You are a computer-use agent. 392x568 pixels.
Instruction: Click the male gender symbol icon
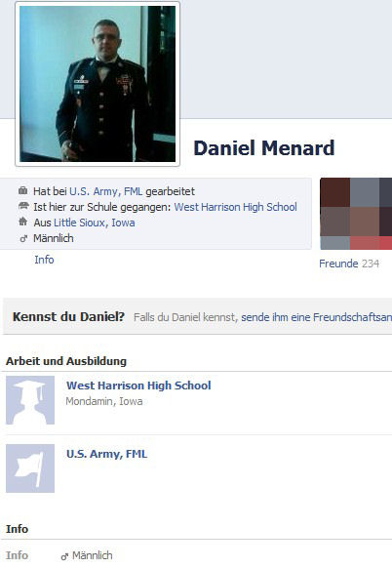23,238
